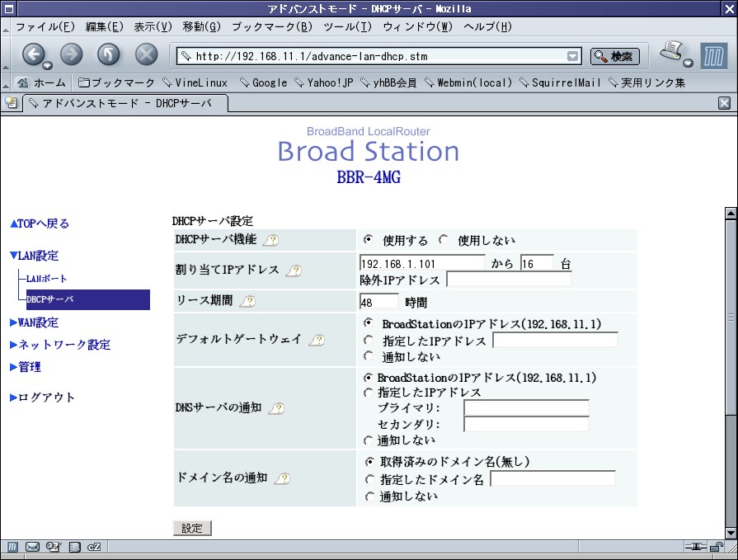Open the Print button dropdown arrow
Image resolution: width=738 pixels, height=560 pixels.
point(688,63)
